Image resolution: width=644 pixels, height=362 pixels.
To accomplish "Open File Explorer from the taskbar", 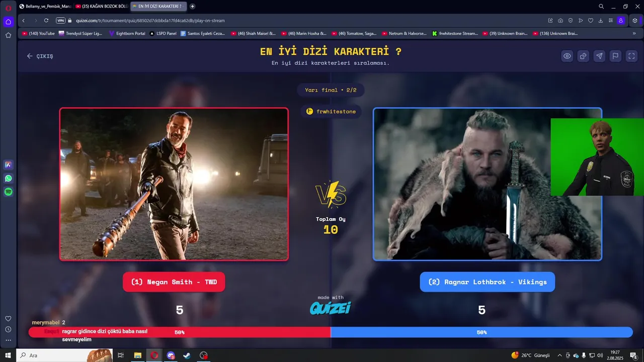I will click(x=138, y=355).
